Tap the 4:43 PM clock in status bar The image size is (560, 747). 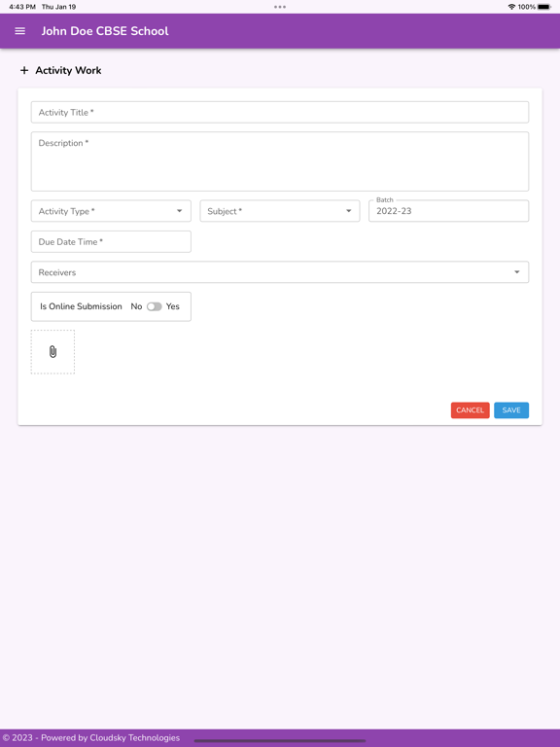[x=22, y=7]
